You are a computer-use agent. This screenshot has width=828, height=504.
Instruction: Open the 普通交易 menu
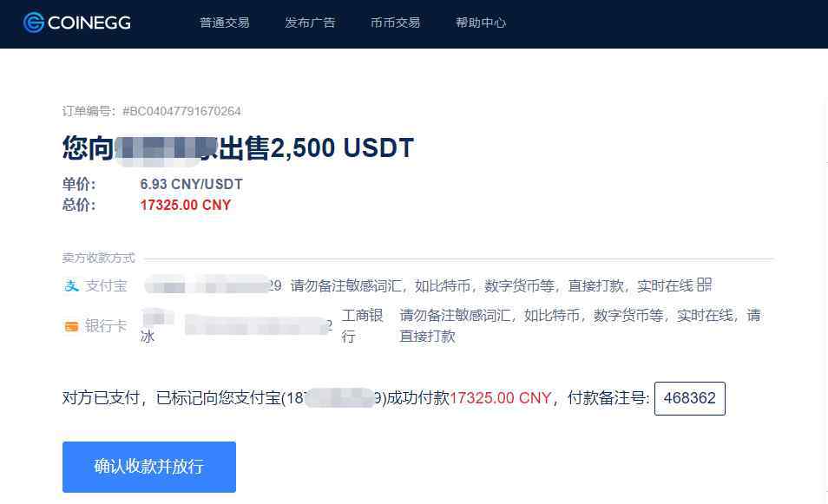(225, 23)
